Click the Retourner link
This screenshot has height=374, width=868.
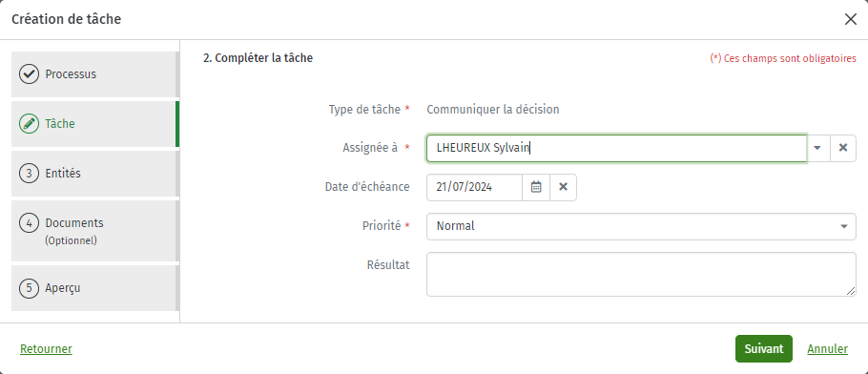click(x=46, y=349)
